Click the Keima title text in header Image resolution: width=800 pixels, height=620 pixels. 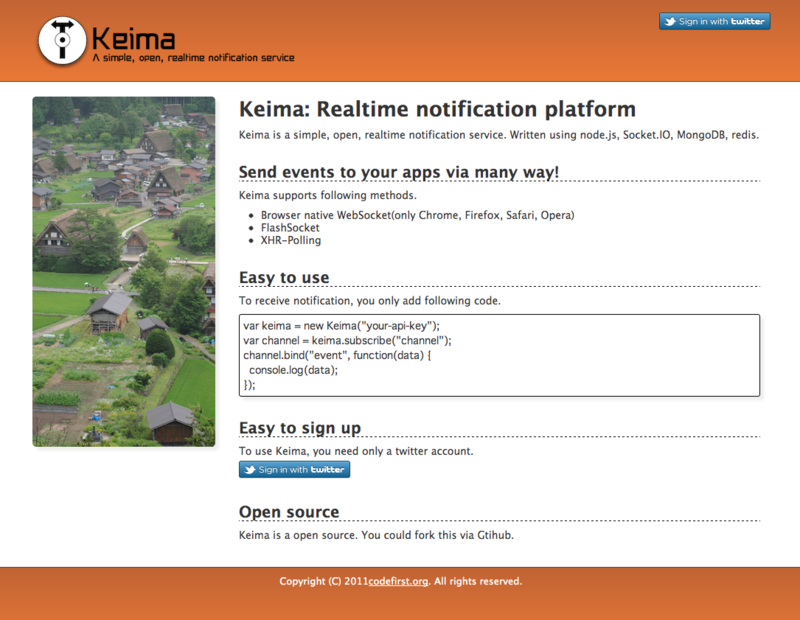coord(134,39)
